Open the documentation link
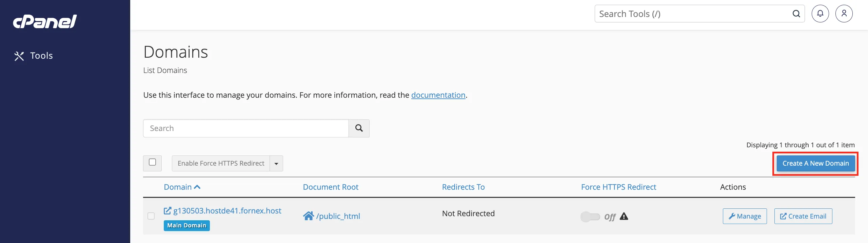This screenshot has width=868, height=243. click(x=438, y=95)
